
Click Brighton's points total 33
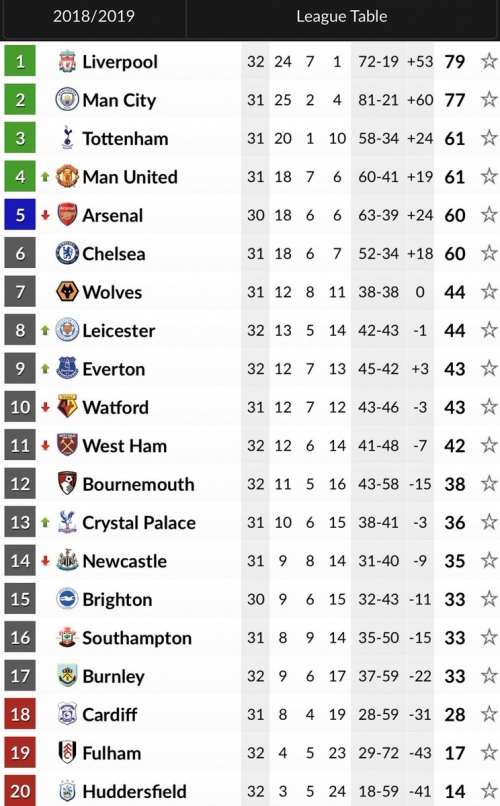(x=455, y=599)
